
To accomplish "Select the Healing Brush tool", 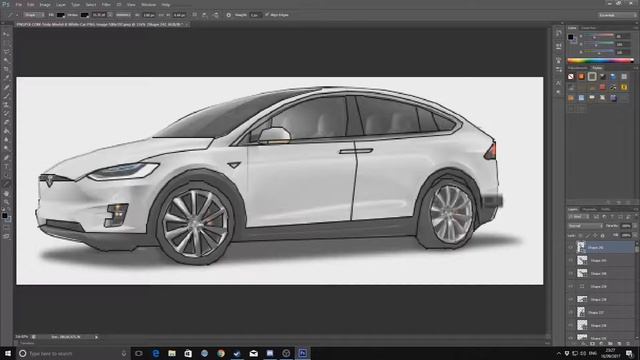I will (x=6, y=87).
